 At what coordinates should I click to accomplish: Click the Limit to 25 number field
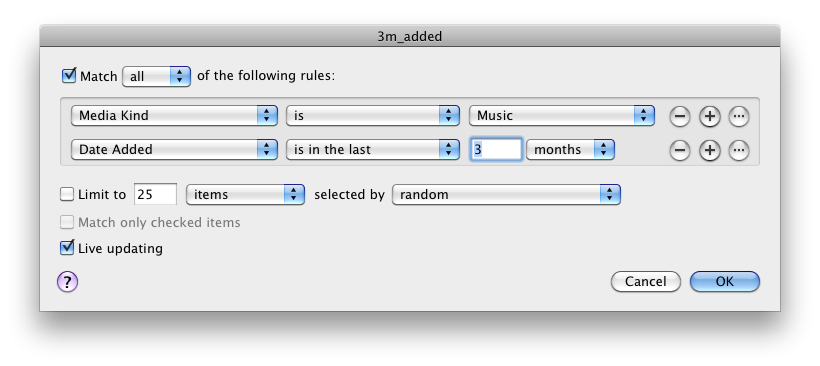tap(156, 194)
